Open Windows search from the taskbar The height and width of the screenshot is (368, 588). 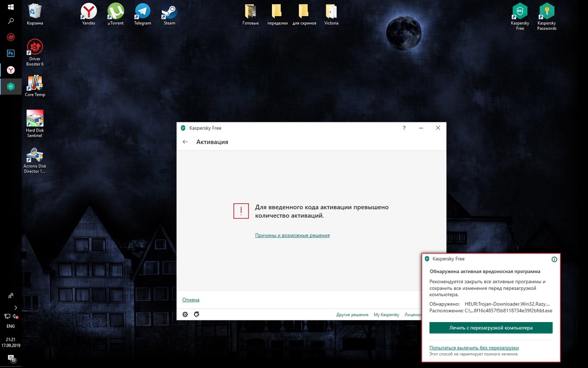[x=11, y=21]
